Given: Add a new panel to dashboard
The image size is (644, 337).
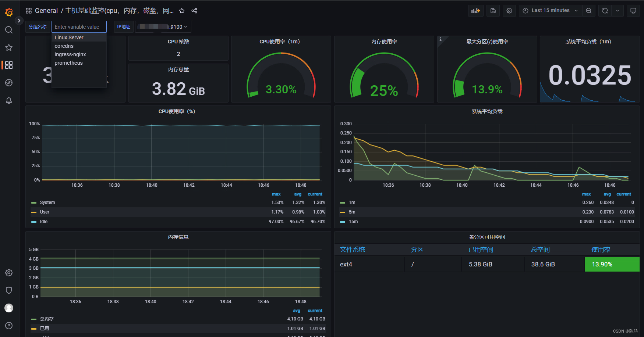Looking at the screenshot, I should (x=476, y=11).
